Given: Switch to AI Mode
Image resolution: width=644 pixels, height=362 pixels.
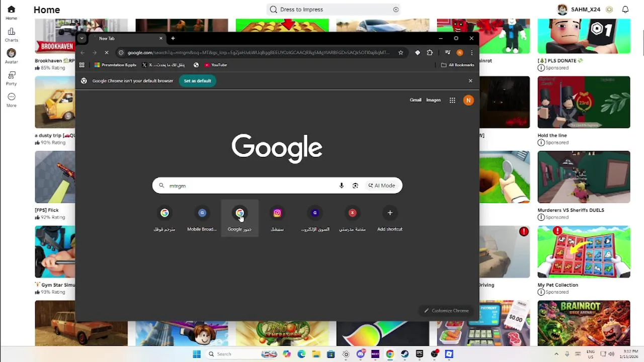Looking at the screenshot, I should click(381, 186).
